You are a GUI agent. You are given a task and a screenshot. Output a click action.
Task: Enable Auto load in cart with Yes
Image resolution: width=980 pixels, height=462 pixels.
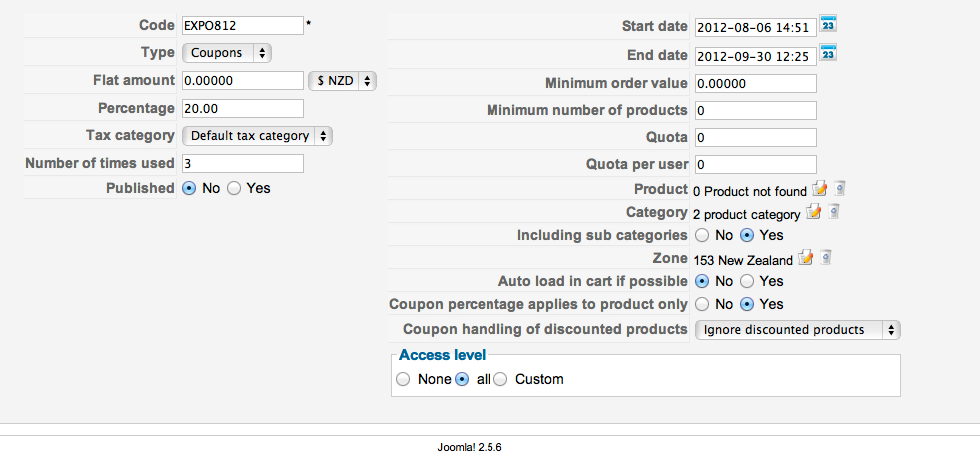pyautogui.click(x=747, y=281)
